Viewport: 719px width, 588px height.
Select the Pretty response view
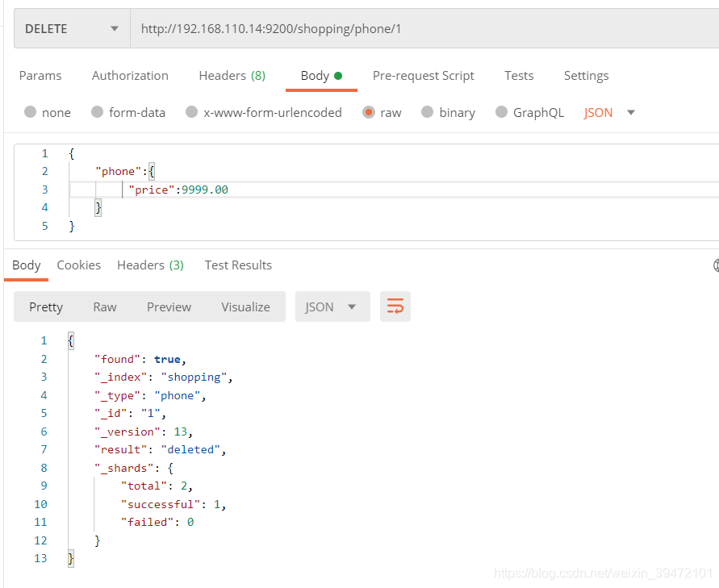click(x=46, y=307)
